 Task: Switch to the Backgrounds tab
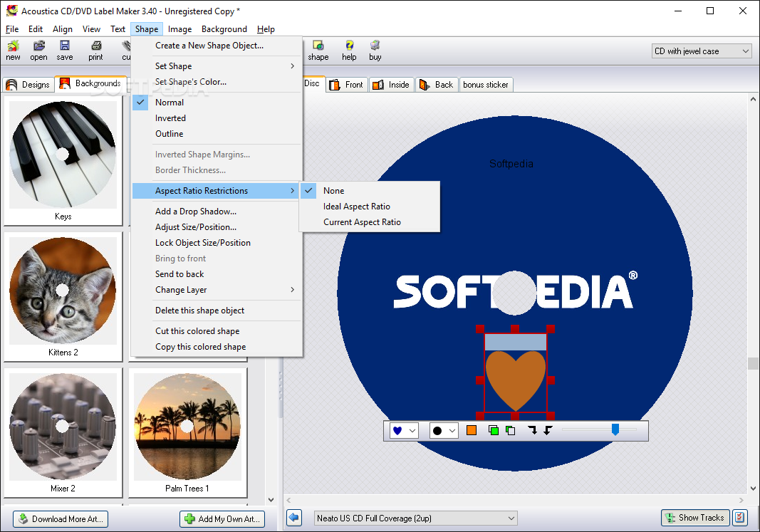[x=90, y=83]
